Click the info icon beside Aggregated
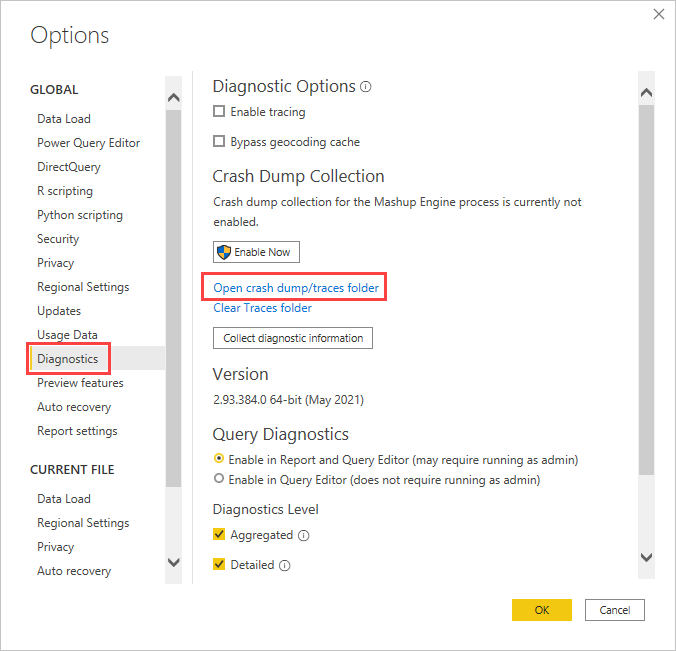This screenshot has height=651, width=676. point(304,536)
